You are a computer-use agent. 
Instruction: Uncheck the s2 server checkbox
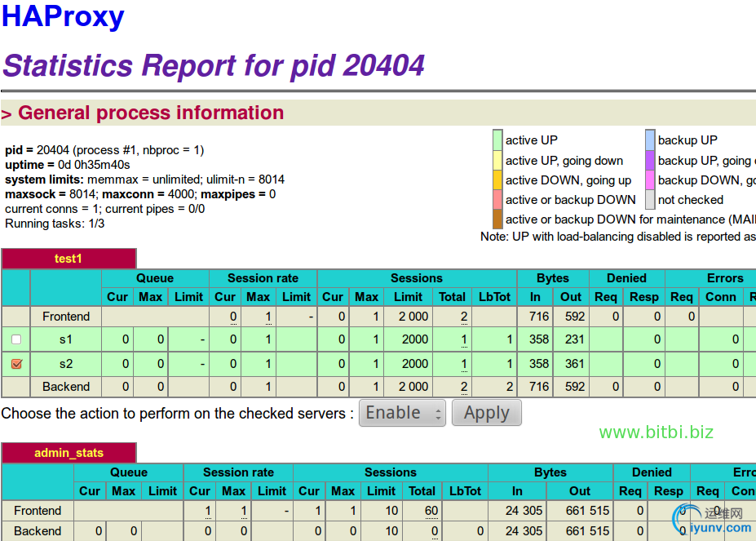(x=16, y=364)
